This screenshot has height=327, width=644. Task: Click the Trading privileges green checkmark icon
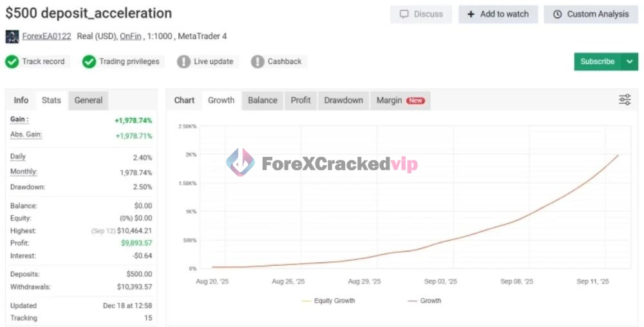[89, 62]
